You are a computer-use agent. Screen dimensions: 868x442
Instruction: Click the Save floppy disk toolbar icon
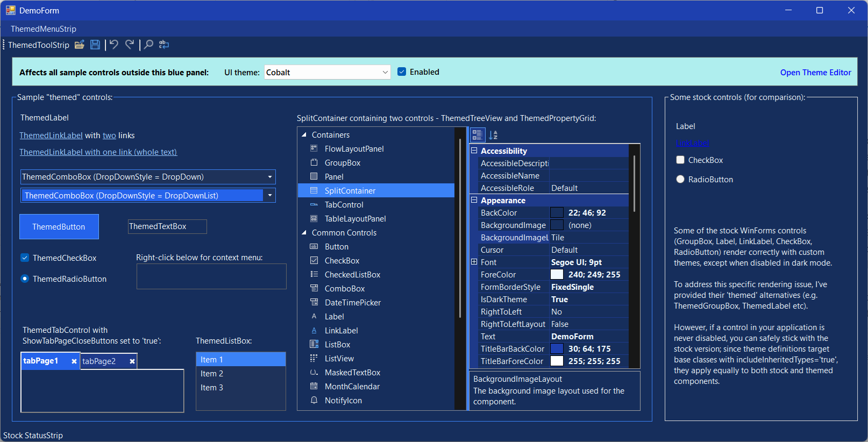(x=95, y=45)
